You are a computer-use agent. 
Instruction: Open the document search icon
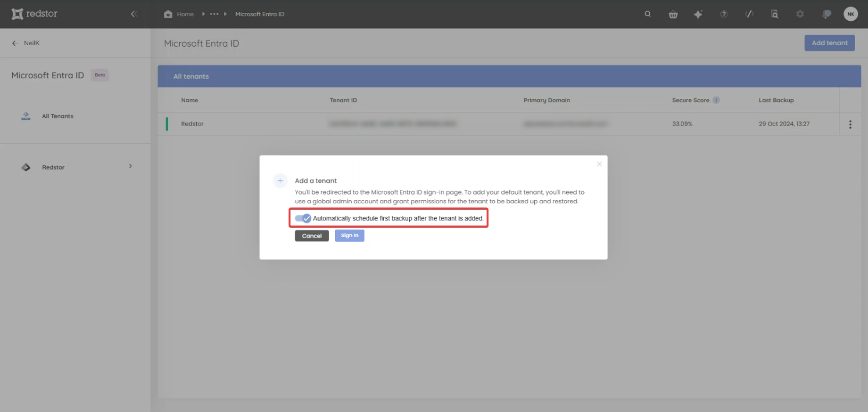click(x=775, y=14)
